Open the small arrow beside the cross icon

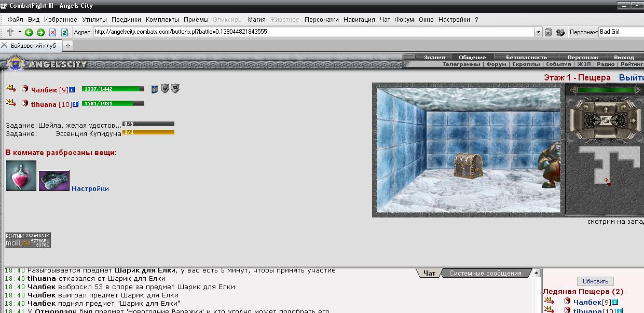pos(20,32)
